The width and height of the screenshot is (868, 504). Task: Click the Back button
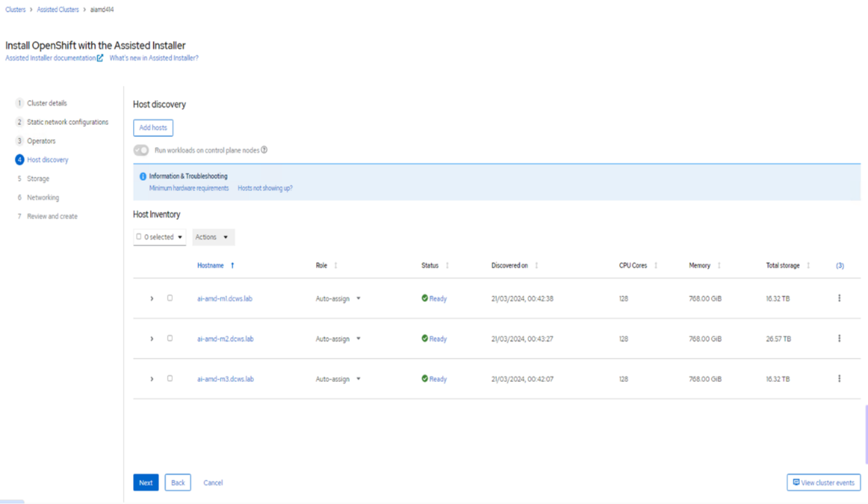[178, 483]
